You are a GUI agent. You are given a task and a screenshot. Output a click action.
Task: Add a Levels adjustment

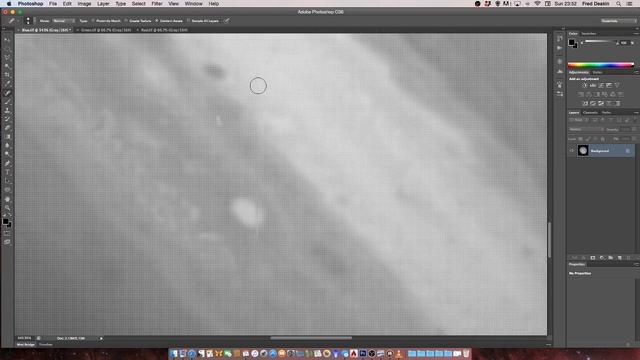(x=593, y=85)
